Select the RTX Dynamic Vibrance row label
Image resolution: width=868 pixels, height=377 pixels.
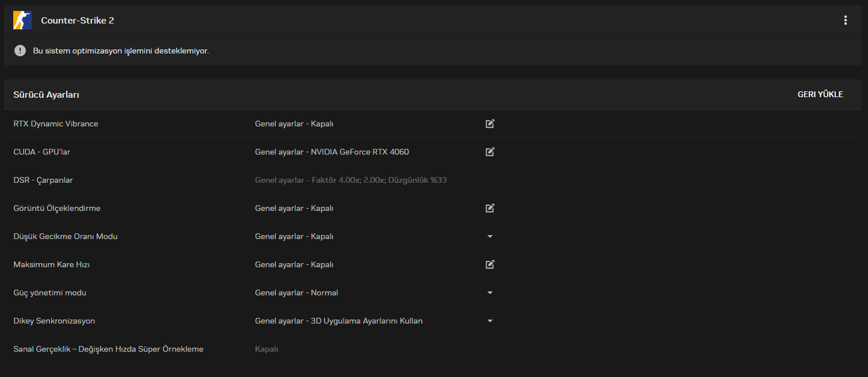[56, 124]
